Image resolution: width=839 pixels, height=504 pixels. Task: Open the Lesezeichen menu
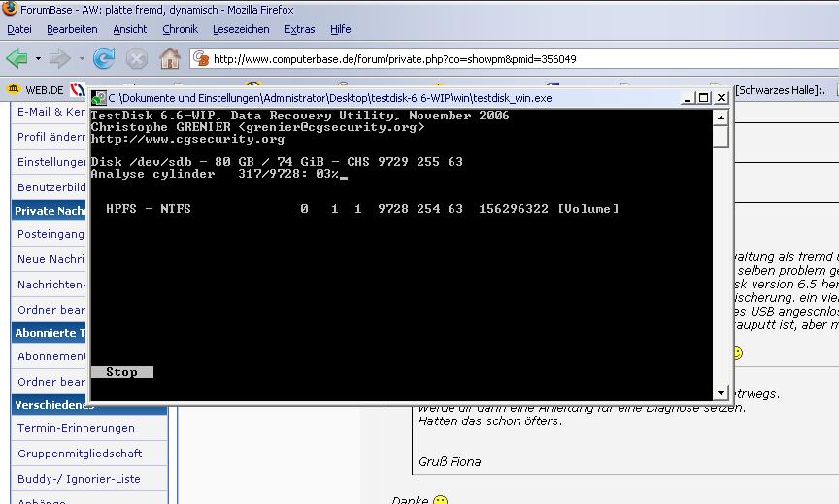[241, 29]
